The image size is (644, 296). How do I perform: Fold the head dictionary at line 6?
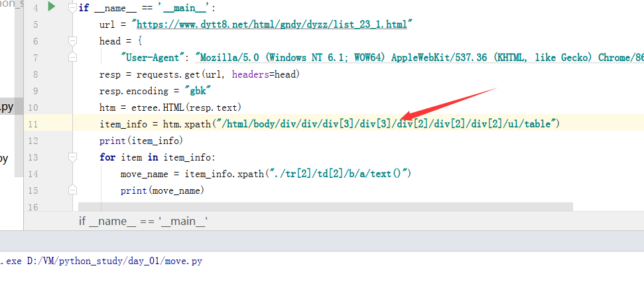(73, 41)
